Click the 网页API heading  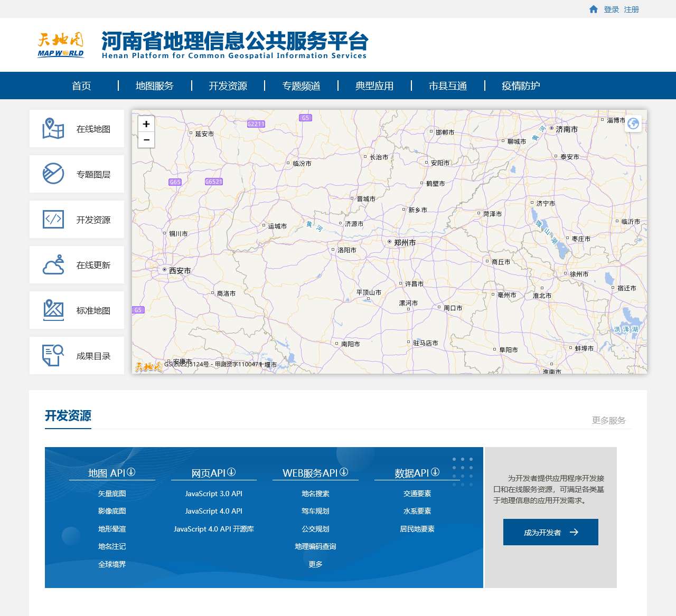click(x=208, y=473)
